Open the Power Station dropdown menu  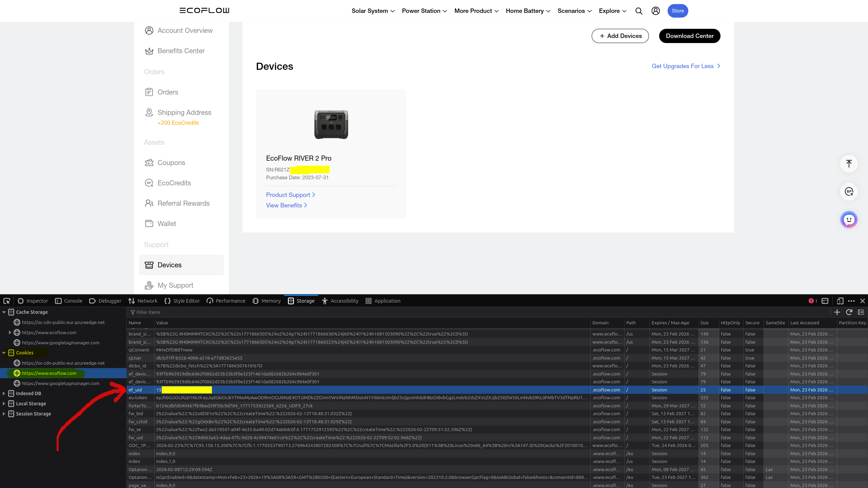424,11
